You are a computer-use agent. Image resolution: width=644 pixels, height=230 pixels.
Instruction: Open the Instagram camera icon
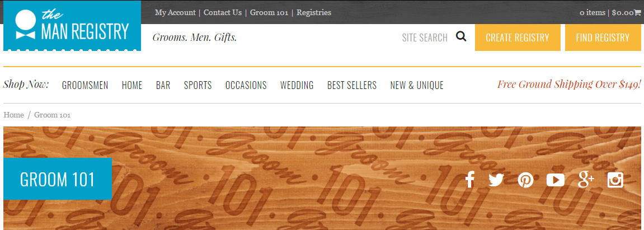tap(615, 180)
